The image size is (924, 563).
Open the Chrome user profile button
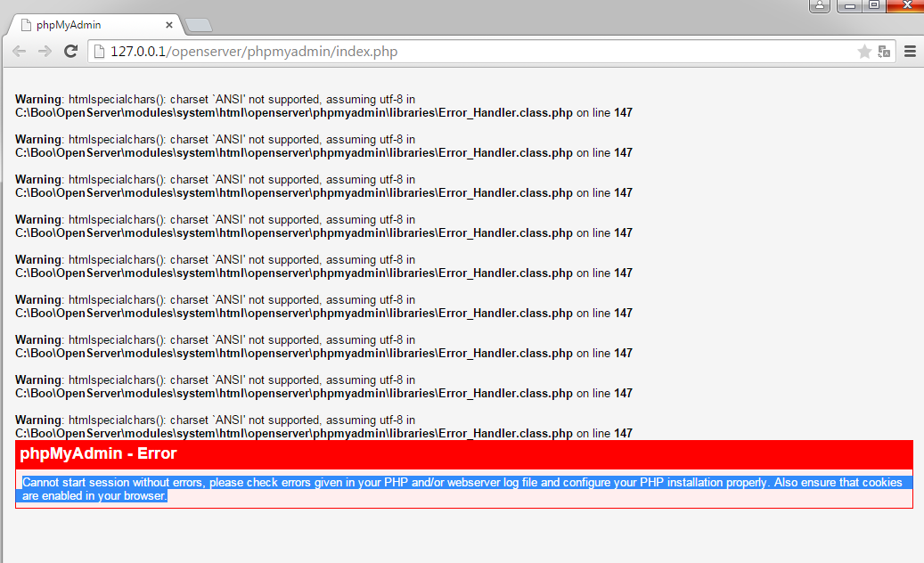click(x=820, y=6)
